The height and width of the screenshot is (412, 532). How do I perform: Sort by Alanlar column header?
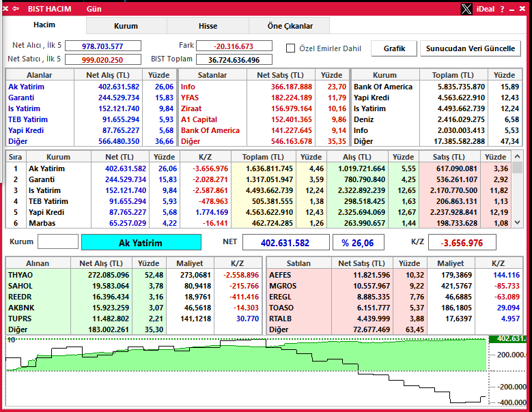pyautogui.click(x=40, y=75)
